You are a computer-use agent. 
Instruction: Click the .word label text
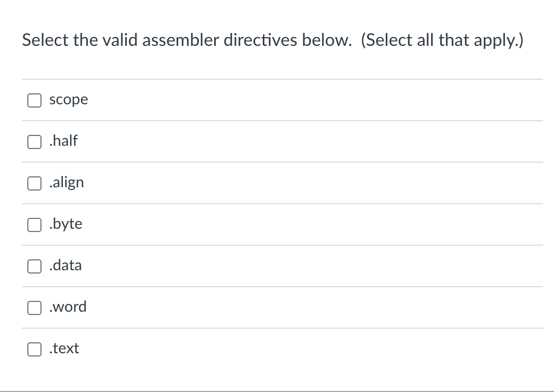[68, 307]
